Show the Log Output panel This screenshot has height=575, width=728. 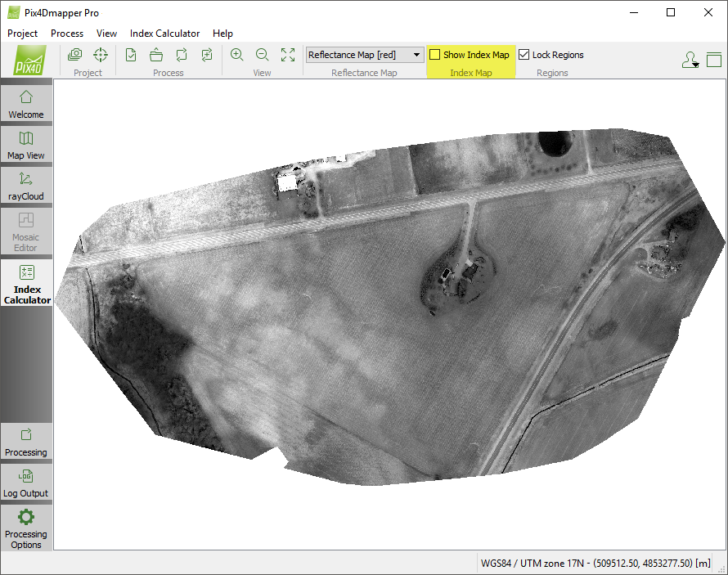[x=26, y=483]
